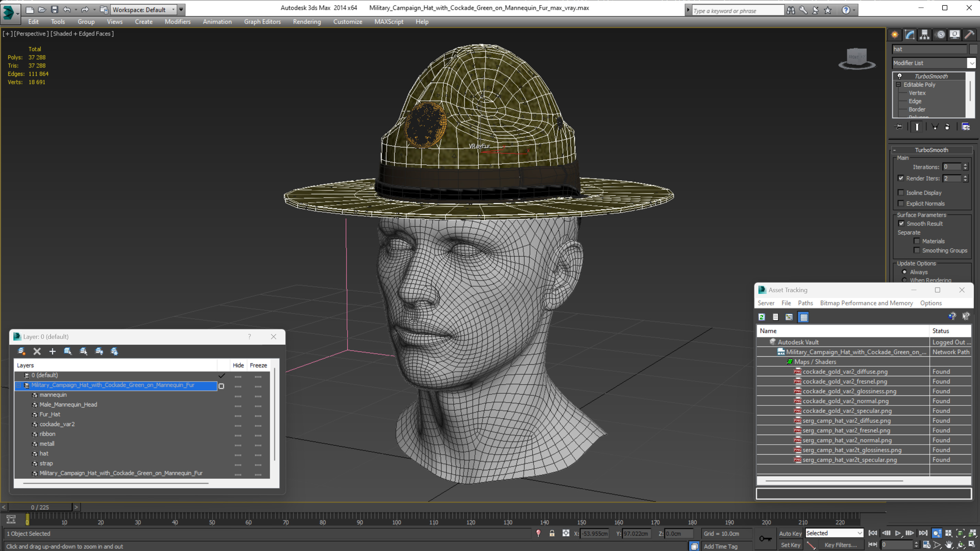
Task: Check the Explicit Normals option
Action: (901, 204)
